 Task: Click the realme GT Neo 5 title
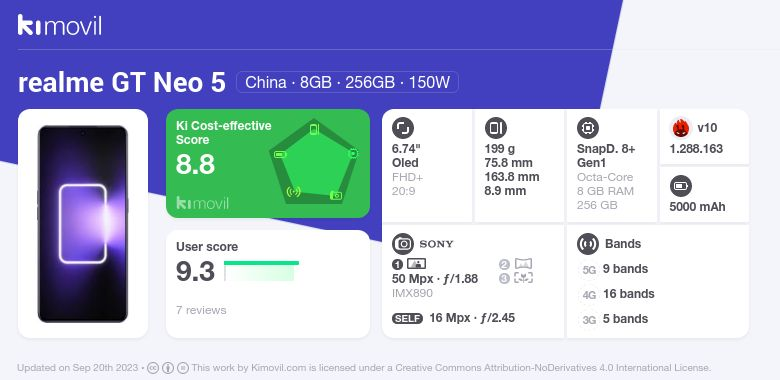pos(122,83)
